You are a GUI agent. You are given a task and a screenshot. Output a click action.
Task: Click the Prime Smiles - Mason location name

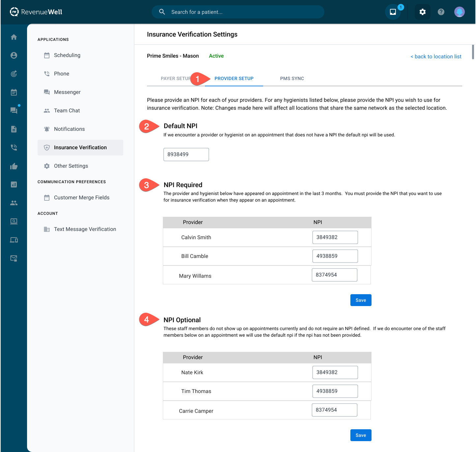click(173, 56)
